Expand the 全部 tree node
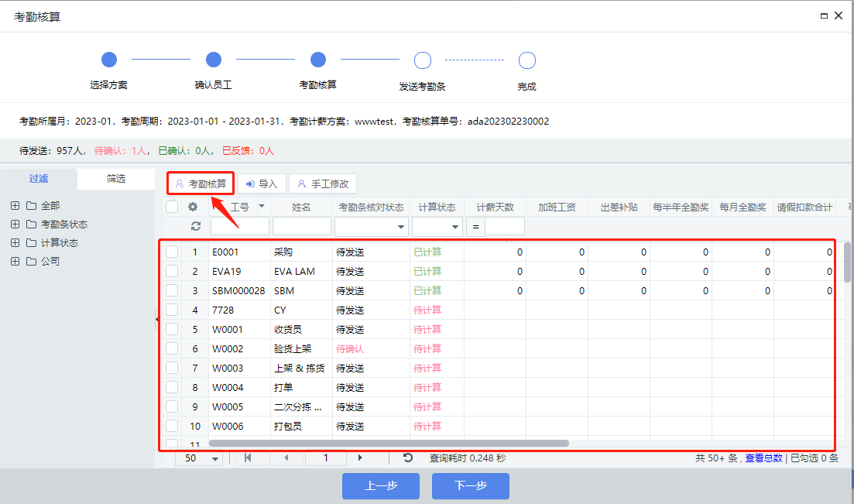This screenshot has width=854, height=504. click(15, 205)
